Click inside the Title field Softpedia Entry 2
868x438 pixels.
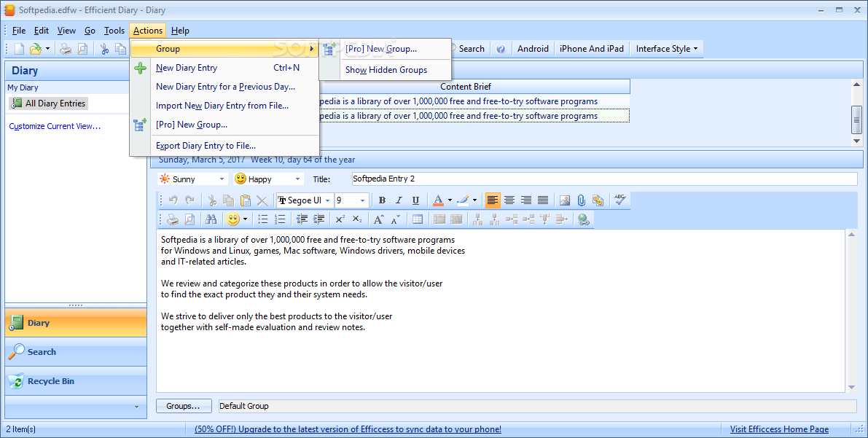point(604,179)
